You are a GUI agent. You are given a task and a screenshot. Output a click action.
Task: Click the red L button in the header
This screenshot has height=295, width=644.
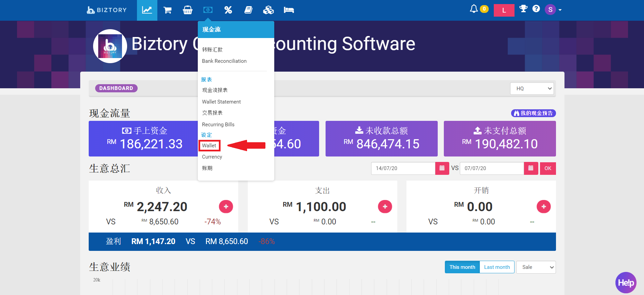tap(504, 10)
